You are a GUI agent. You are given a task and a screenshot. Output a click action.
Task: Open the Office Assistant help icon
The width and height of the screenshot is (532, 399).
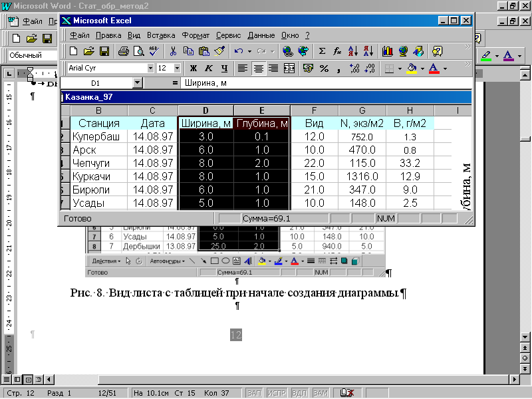tap(438, 51)
